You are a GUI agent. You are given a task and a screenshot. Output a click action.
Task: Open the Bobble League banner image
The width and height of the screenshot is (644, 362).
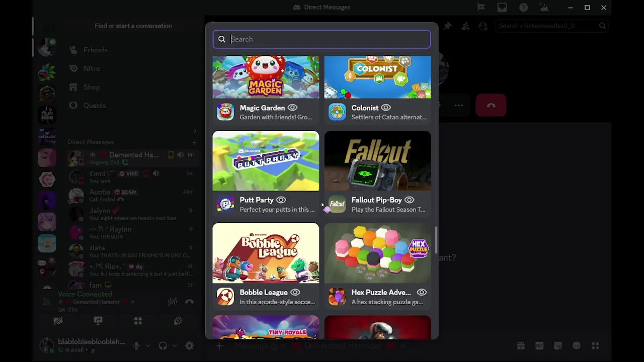266,253
